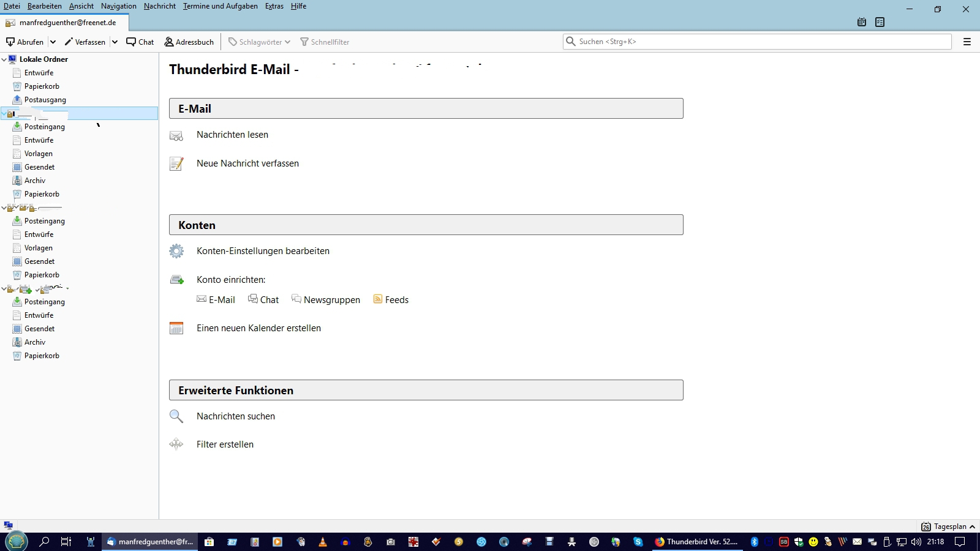Set up a Newsgruppen account
The width and height of the screenshot is (980, 551).
pyautogui.click(x=326, y=300)
